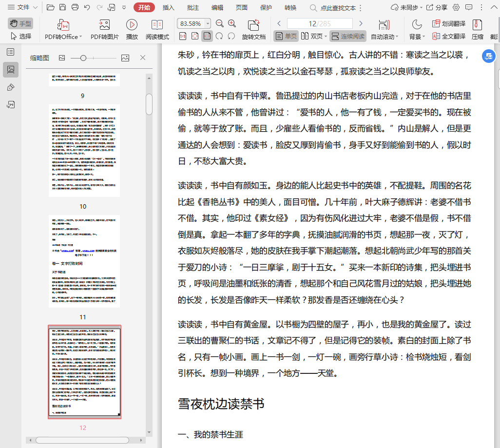Click 旋转文档 rotate document button

(254, 29)
